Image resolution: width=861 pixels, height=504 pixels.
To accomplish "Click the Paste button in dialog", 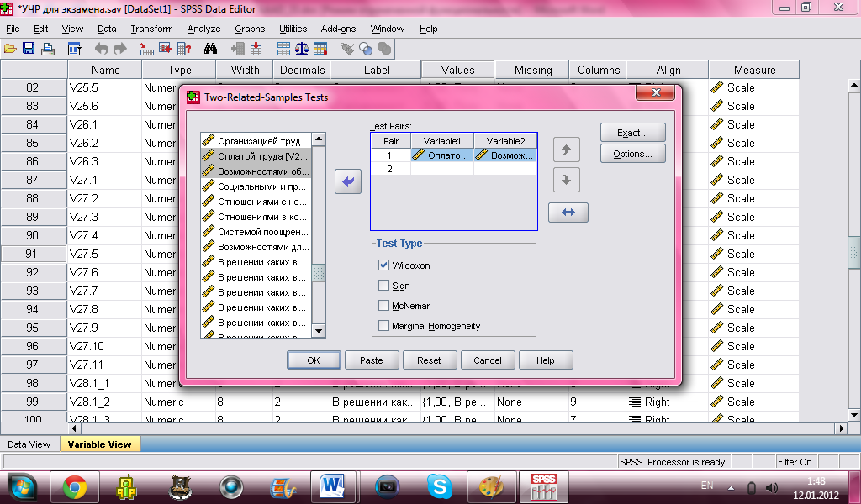I will click(x=372, y=360).
